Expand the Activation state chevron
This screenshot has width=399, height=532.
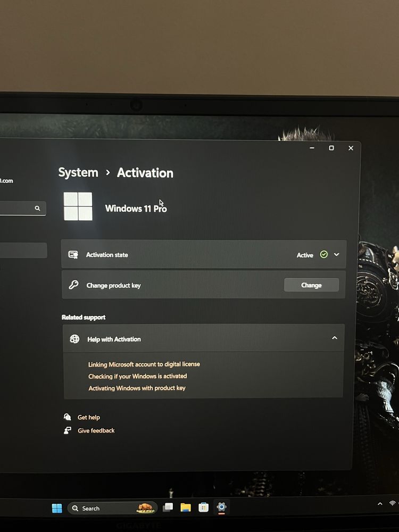pyautogui.click(x=336, y=254)
